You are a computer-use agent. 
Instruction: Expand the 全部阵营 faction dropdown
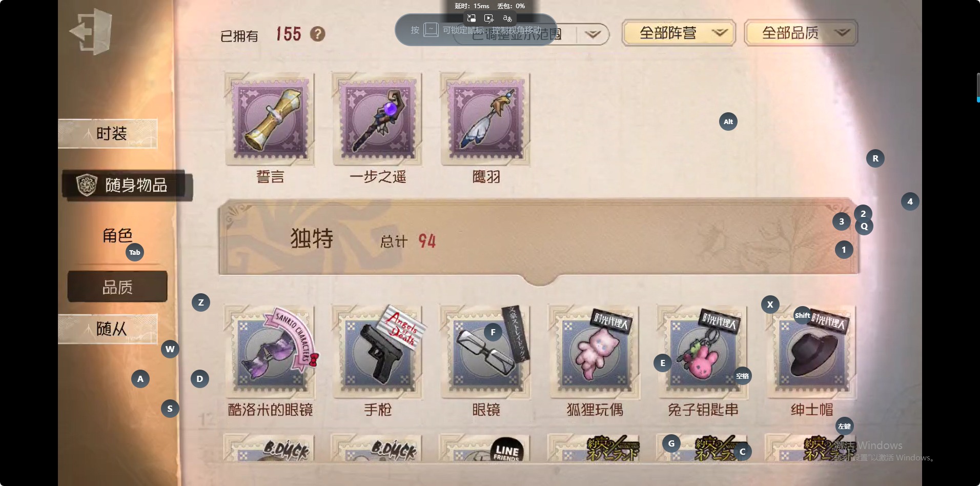[x=679, y=33]
